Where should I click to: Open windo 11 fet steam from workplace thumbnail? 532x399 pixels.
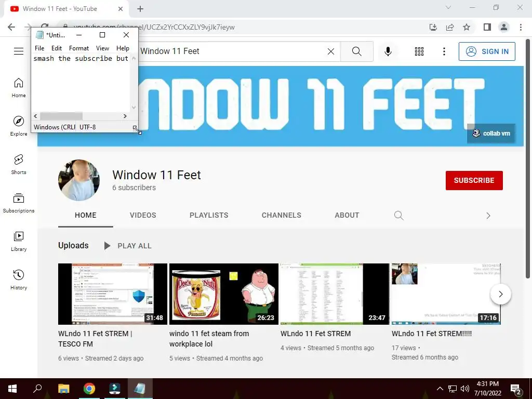click(223, 294)
